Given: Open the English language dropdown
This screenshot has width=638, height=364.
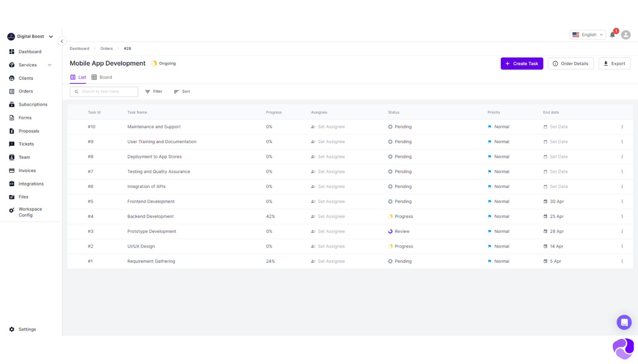Looking at the screenshot, I should pos(587,35).
